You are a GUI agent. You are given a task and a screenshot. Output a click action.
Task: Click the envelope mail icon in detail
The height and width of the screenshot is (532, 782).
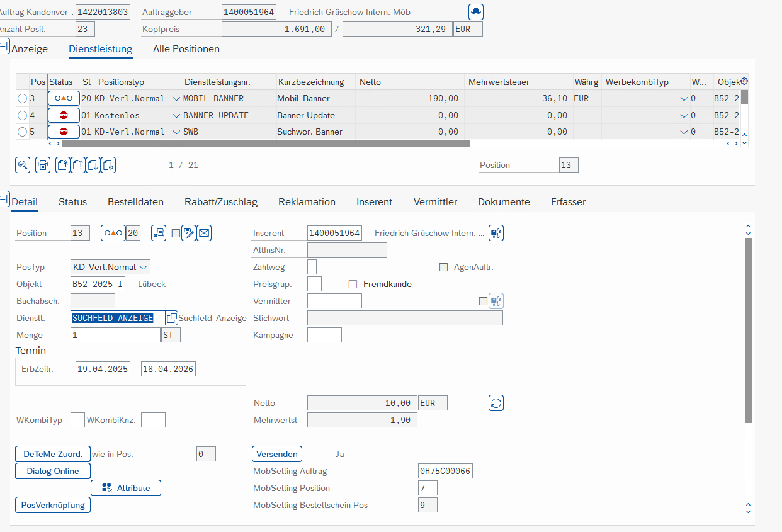pyautogui.click(x=204, y=233)
